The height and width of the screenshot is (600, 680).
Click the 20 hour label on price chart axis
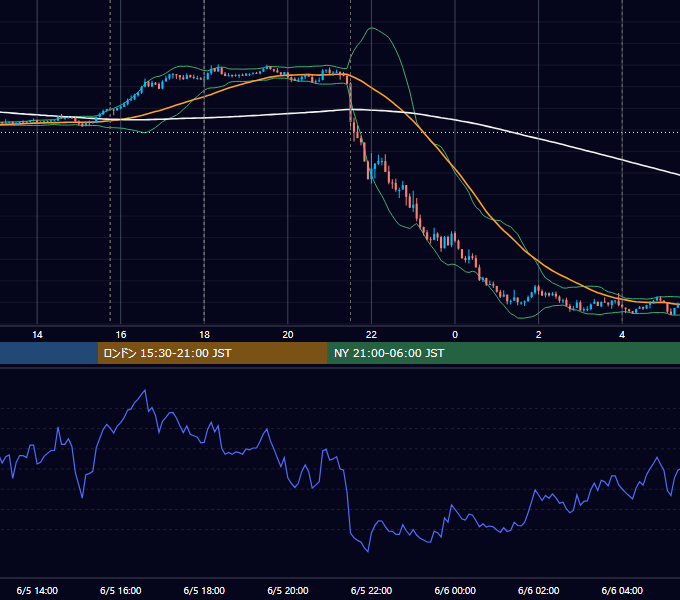tap(288, 335)
